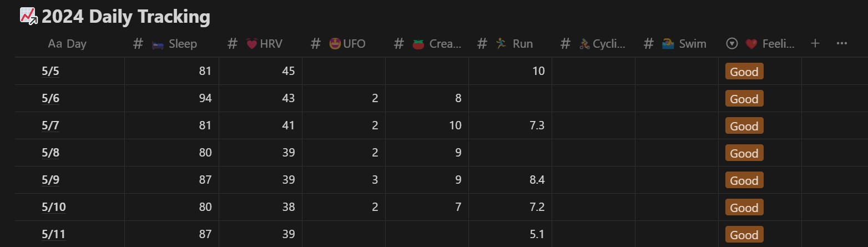
Task: Open the Day title column header
Action: (69, 44)
